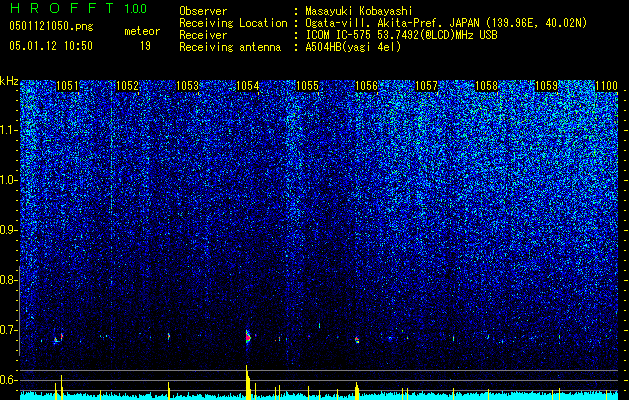Click the 1100 time marker
Image resolution: width=629 pixels, height=400 pixels.
[x=606, y=86]
